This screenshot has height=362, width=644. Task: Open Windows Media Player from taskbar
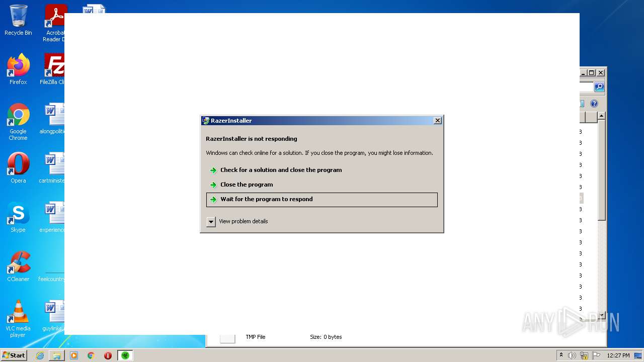pyautogui.click(x=74, y=355)
